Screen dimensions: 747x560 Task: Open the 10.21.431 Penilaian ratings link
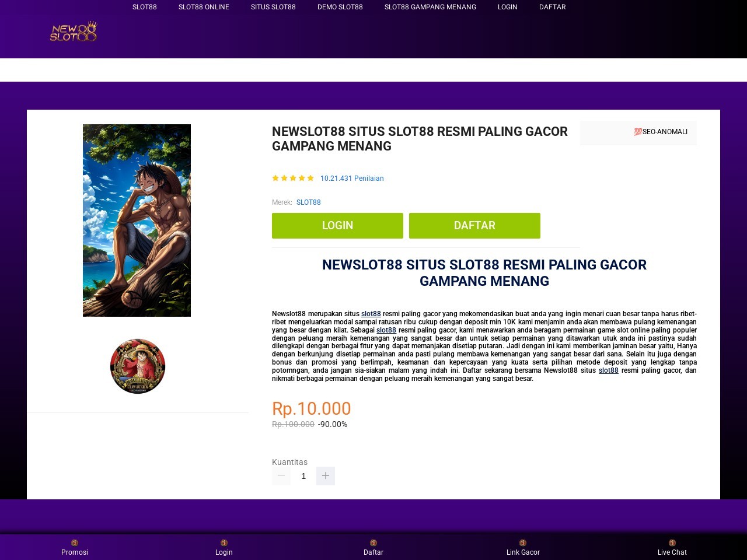pyautogui.click(x=352, y=178)
